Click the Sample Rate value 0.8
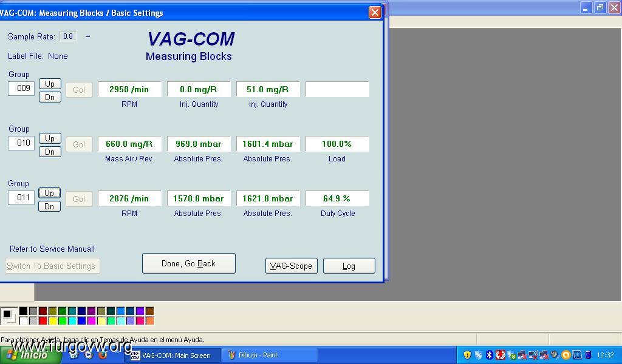 68,36
